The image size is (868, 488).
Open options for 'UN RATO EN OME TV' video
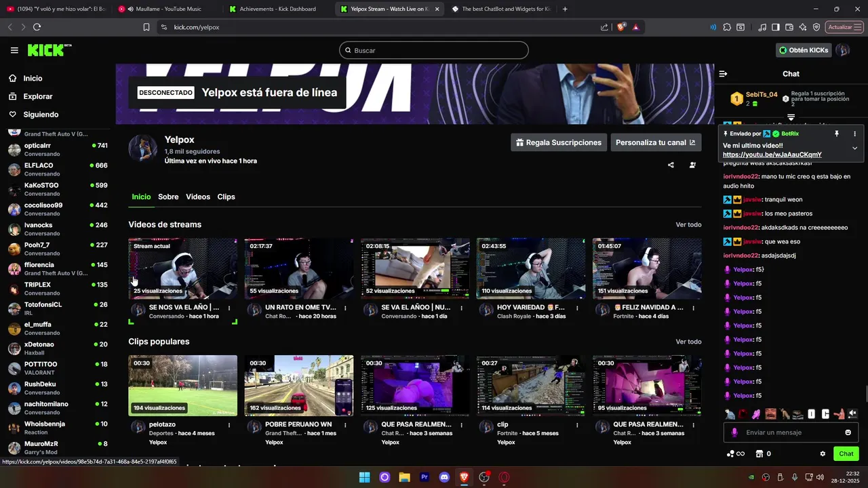(x=345, y=308)
